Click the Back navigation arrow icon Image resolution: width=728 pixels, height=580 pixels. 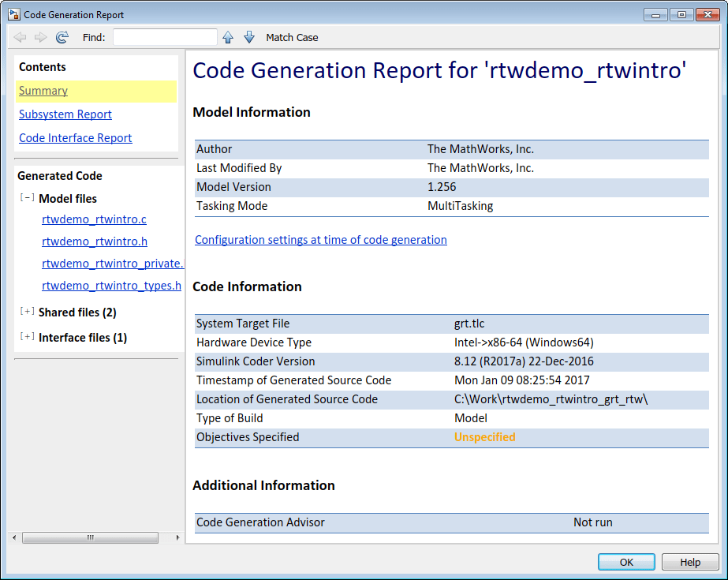coord(21,37)
